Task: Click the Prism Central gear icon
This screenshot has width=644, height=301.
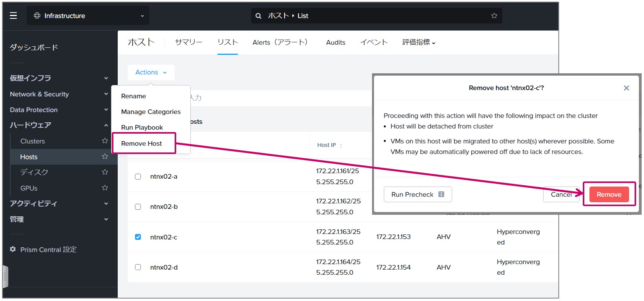Action: (13, 249)
